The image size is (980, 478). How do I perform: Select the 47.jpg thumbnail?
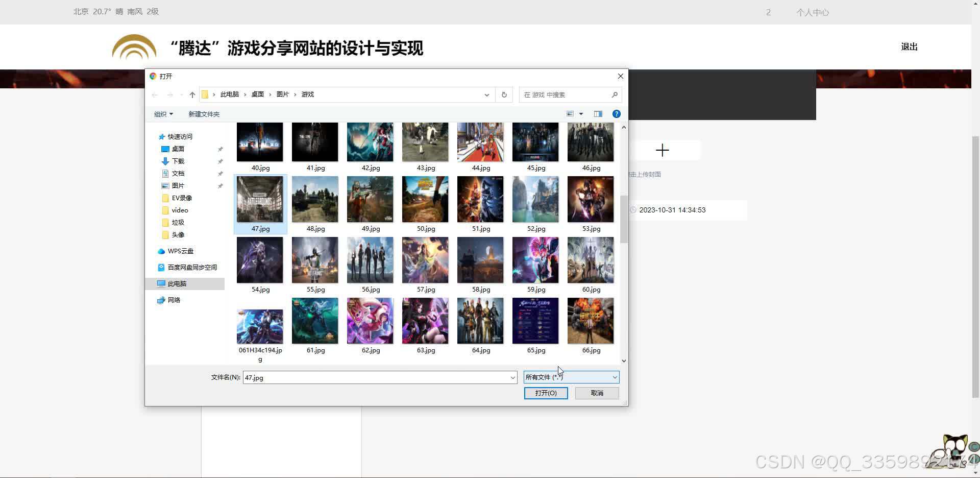[260, 199]
